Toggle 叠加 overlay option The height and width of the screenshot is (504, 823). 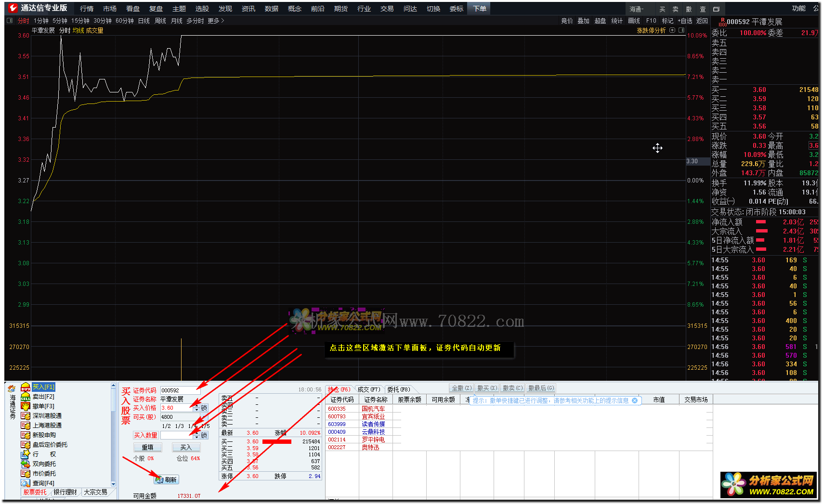coord(583,21)
